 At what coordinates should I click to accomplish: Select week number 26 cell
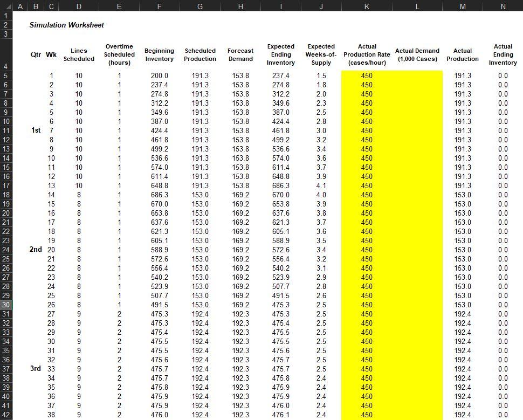coord(51,305)
